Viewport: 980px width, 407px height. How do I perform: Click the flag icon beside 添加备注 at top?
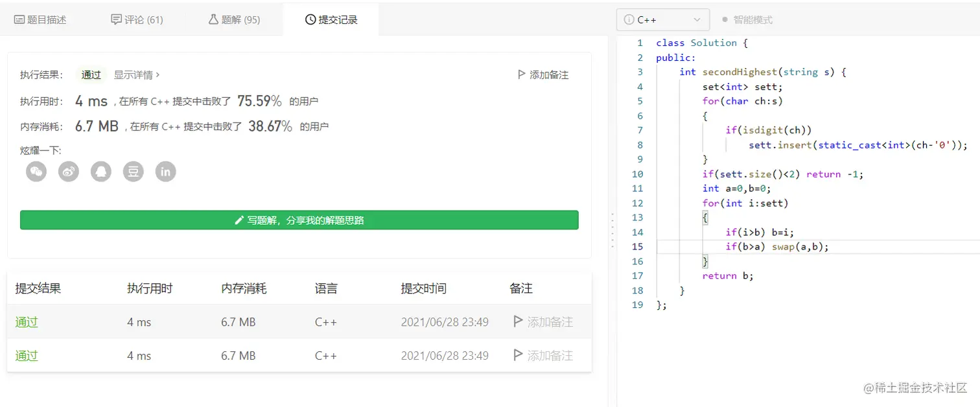pyautogui.click(x=522, y=75)
